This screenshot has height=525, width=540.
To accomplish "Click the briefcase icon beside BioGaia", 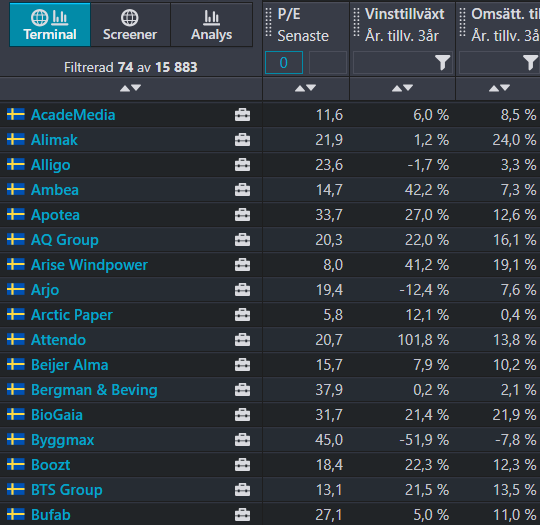I will point(242,415).
